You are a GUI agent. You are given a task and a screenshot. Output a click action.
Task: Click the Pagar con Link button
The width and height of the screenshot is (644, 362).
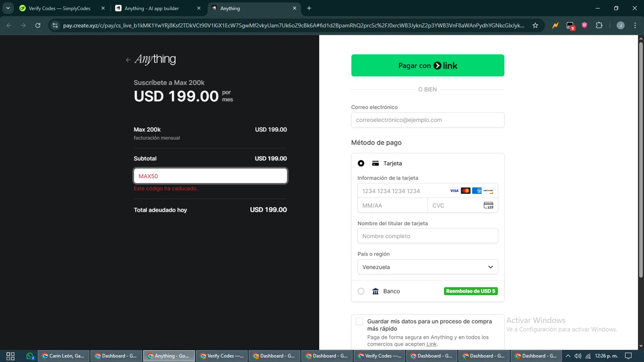428,65
